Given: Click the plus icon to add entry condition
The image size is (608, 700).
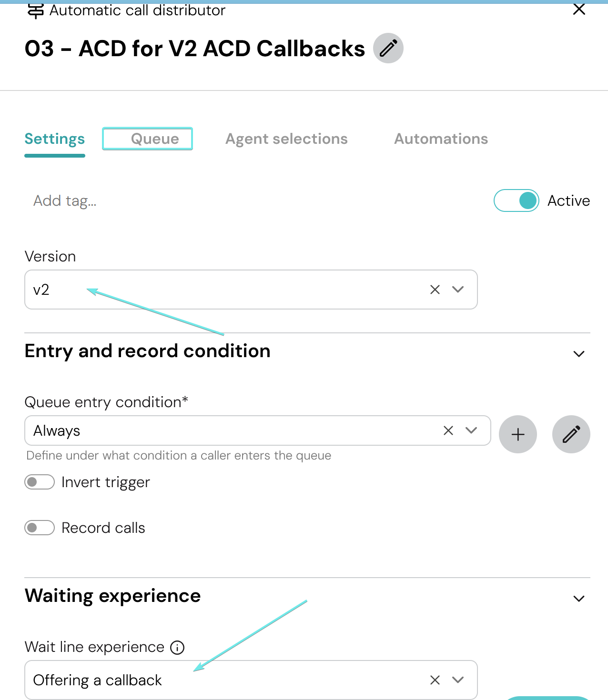Looking at the screenshot, I should [x=517, y=434].
